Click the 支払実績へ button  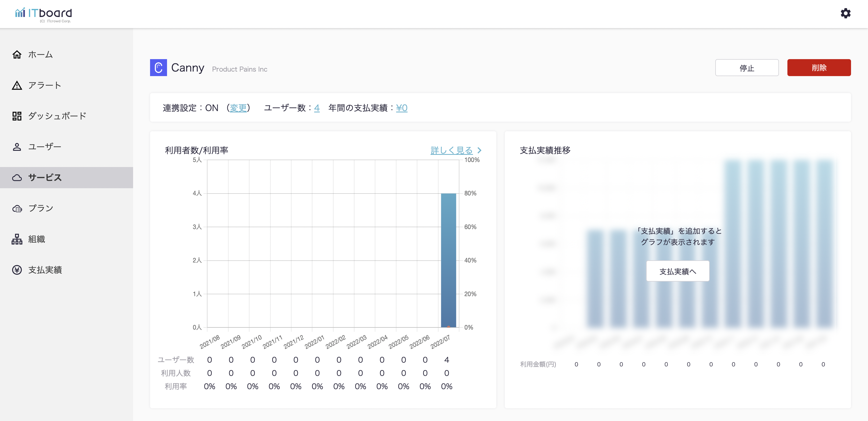click(x=678, y=271)
